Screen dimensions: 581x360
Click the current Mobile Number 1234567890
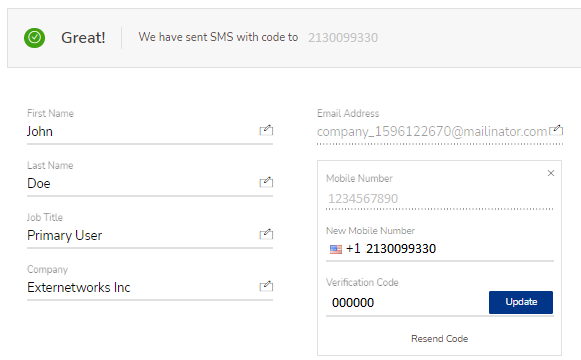[x=363, y=199]
